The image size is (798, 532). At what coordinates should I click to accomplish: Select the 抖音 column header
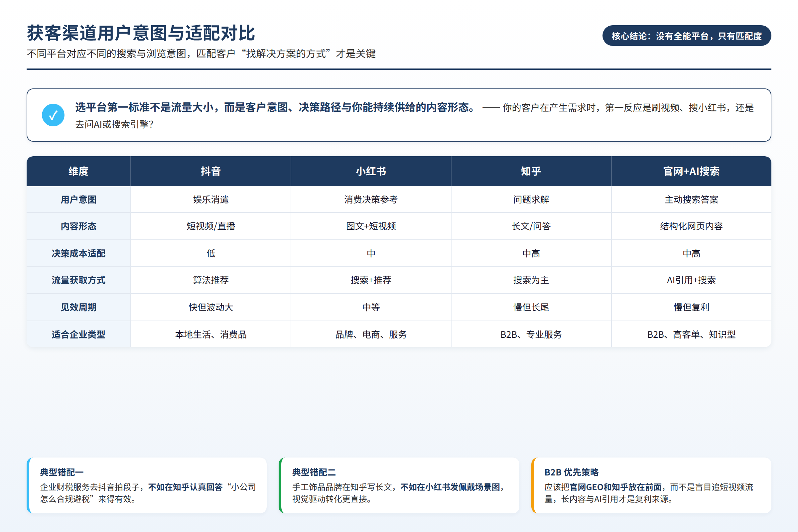[x=211, y=171]
